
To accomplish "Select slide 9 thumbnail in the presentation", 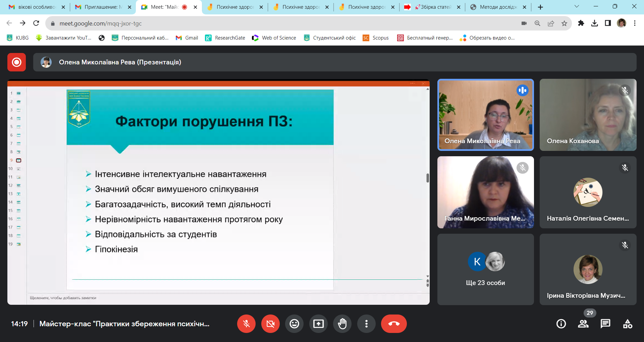I will [x=18, y=160].
